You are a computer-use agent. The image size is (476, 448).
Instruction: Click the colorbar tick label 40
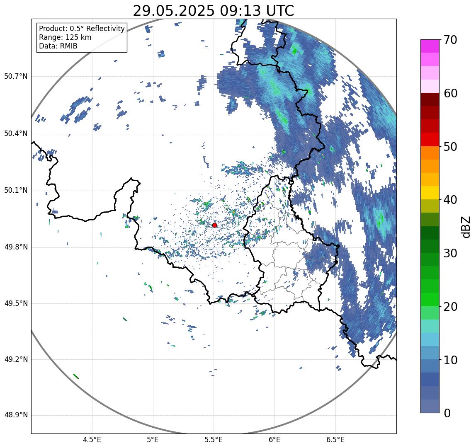tap(450, 200)
